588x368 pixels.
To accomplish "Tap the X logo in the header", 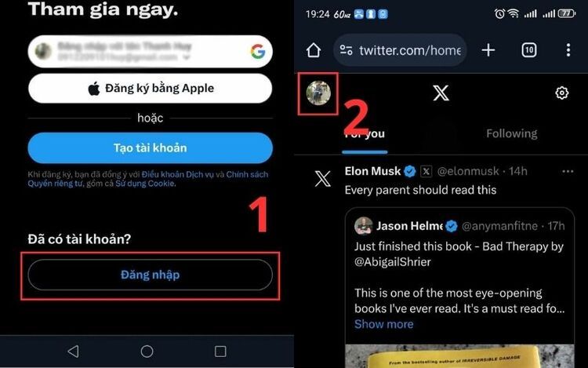I will (441, 93).
